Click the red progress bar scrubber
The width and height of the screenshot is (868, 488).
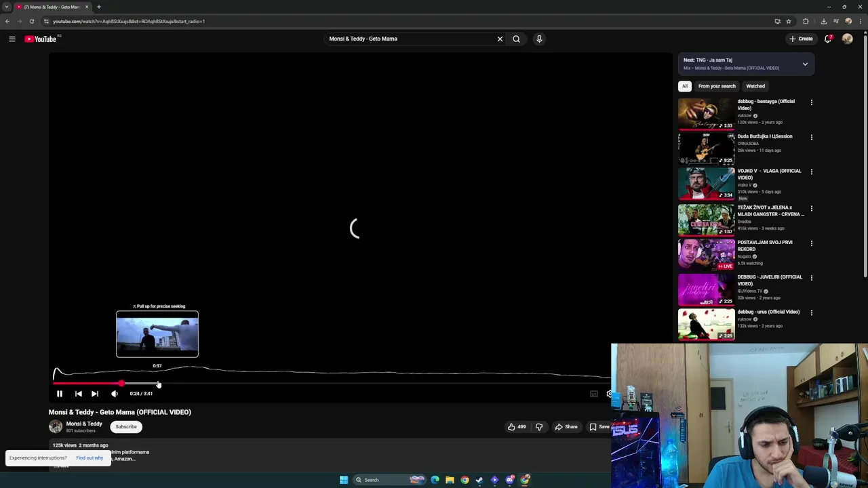tap(121, 384)
